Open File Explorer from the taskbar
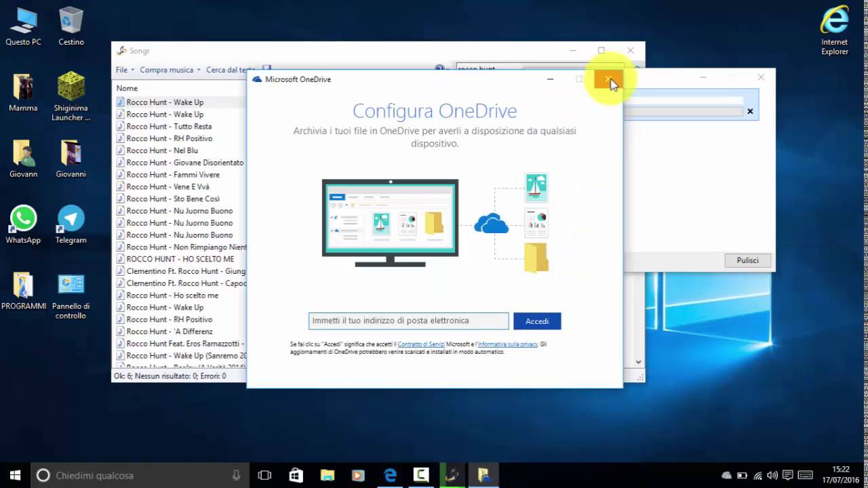This screenshot has width=868, height=488. (328, 475)
